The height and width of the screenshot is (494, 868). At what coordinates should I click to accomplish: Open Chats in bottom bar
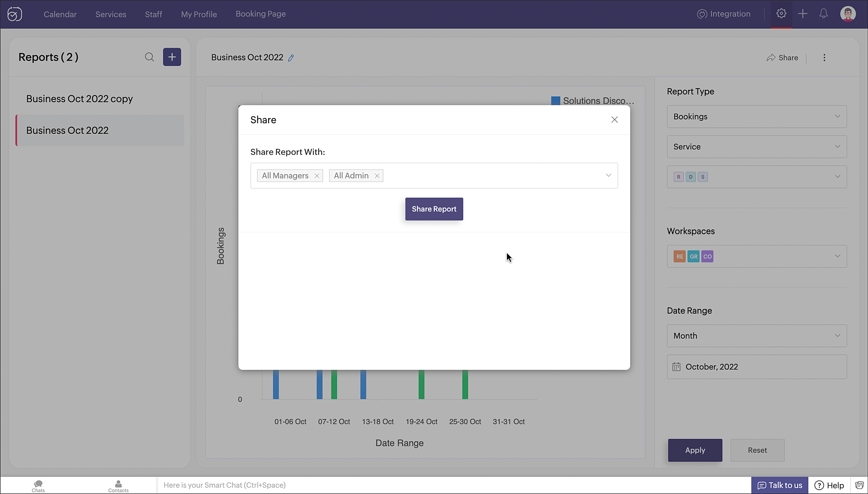coord(38,486)
